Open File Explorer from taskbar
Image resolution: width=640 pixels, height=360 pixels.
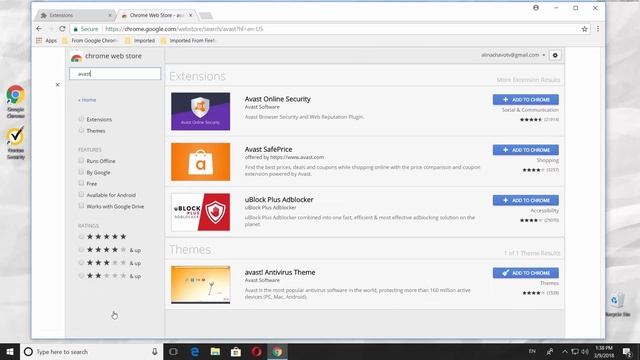[x=216, y=351]
